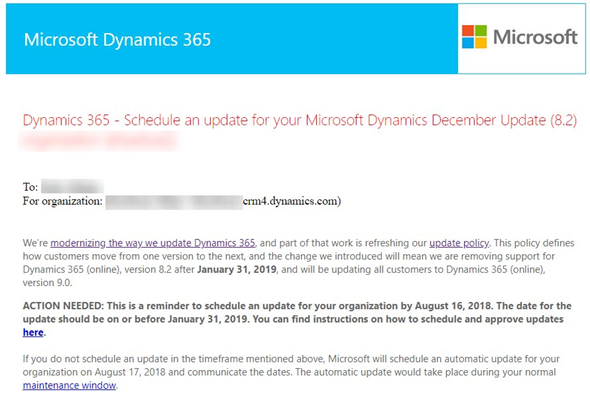This screenshot has height=396, width=590.
Task: Click the 'To:' label
Action: pyautogui.click(x=30, y=187)
